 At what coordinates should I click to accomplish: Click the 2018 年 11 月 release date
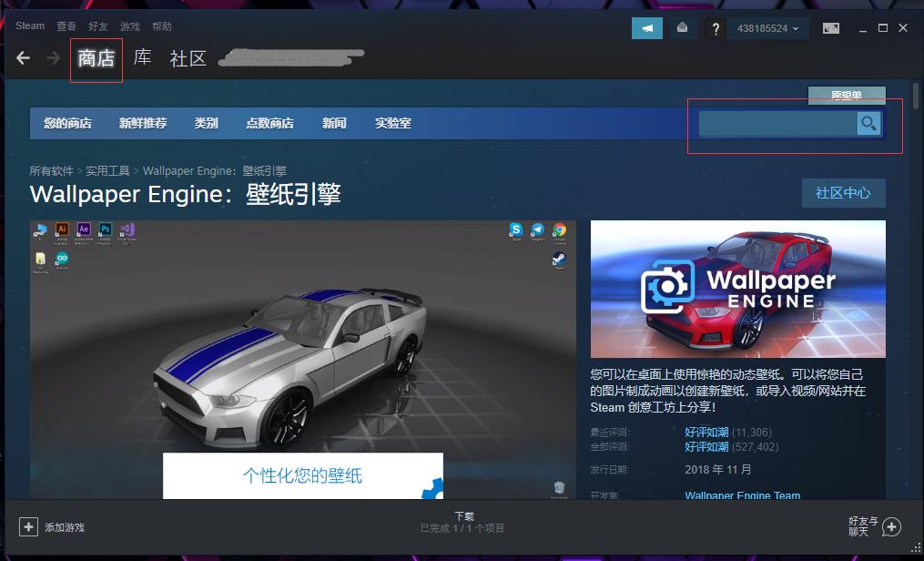[x=717, y=470]
